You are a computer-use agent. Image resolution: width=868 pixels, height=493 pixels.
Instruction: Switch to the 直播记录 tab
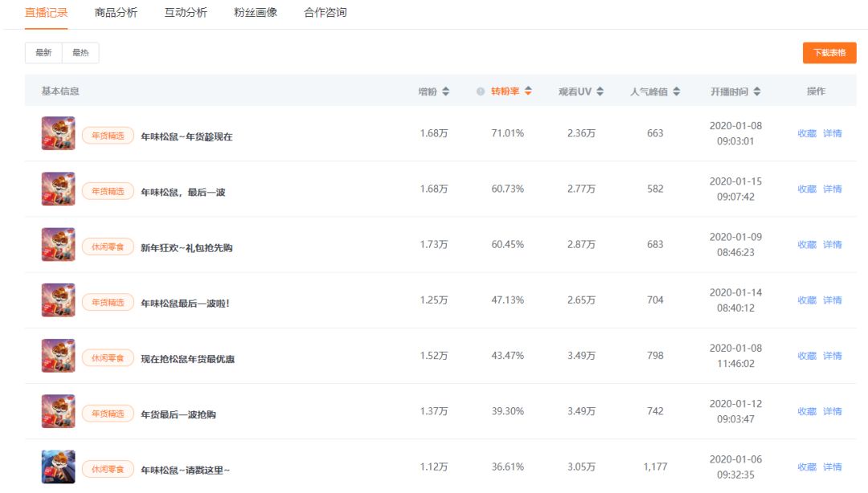[x=47, y=13]
